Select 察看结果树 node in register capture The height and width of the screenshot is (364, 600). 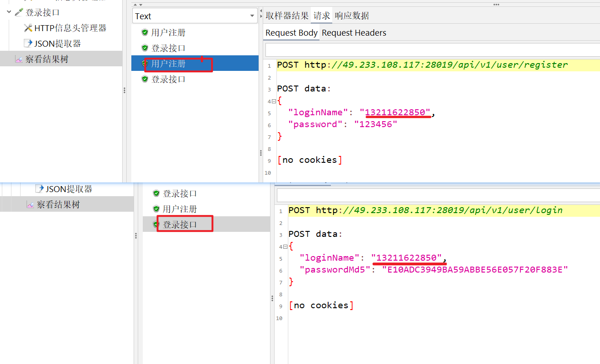tap(47, 59)
